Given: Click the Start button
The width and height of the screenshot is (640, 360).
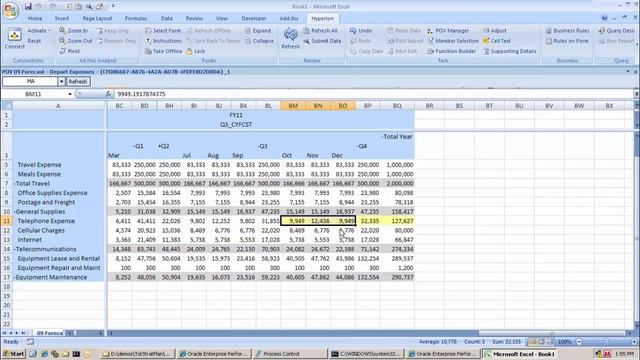Looking at the screenshot, I should pos(13,354).
